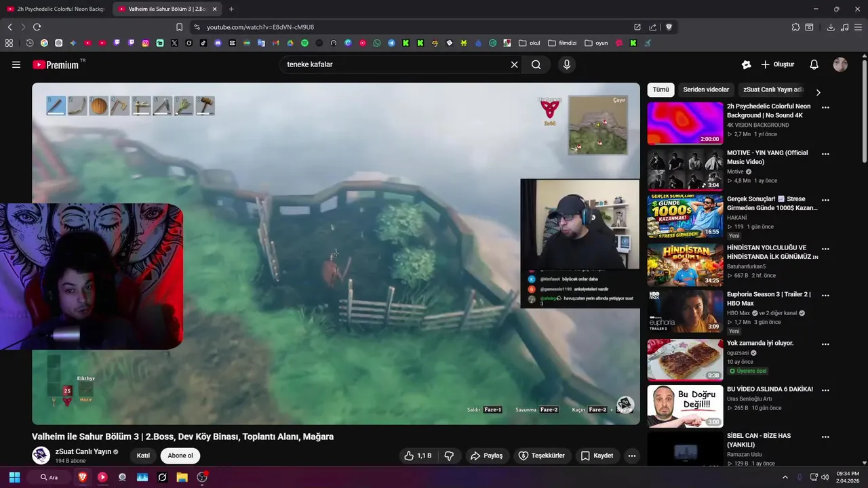Screen dimensions: 868x488
Task: Open the okul bookmarks folder
Action: (530, 43)
